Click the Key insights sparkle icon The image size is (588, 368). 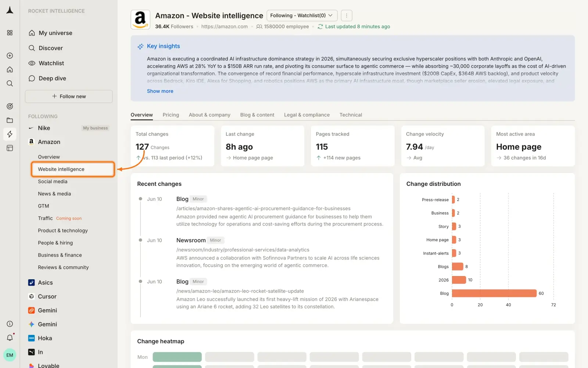point(140,46)
